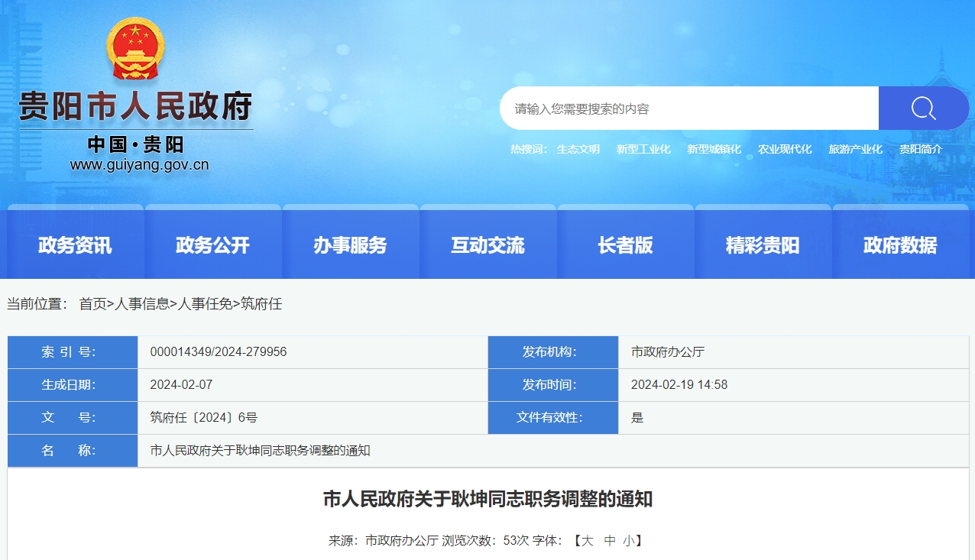Viewport: 975px width, 560px height.
Task: Click the 新型城镇化 hot search link
Action: (x=714, y=149)
